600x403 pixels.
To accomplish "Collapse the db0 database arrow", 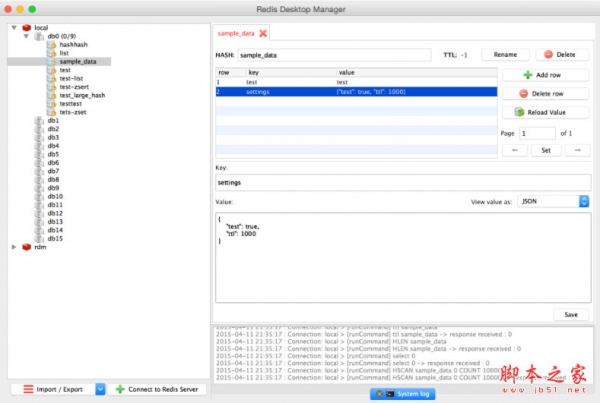I will (x=26, y=36).
